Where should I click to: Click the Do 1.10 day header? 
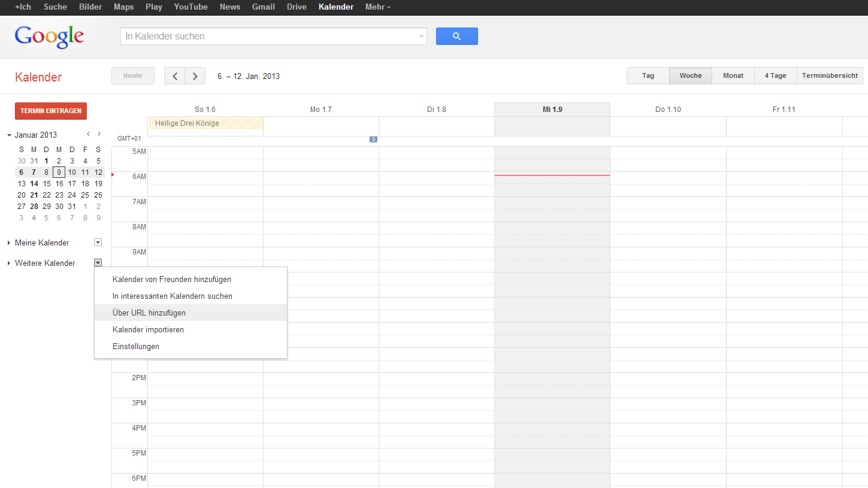click(668, 110)
